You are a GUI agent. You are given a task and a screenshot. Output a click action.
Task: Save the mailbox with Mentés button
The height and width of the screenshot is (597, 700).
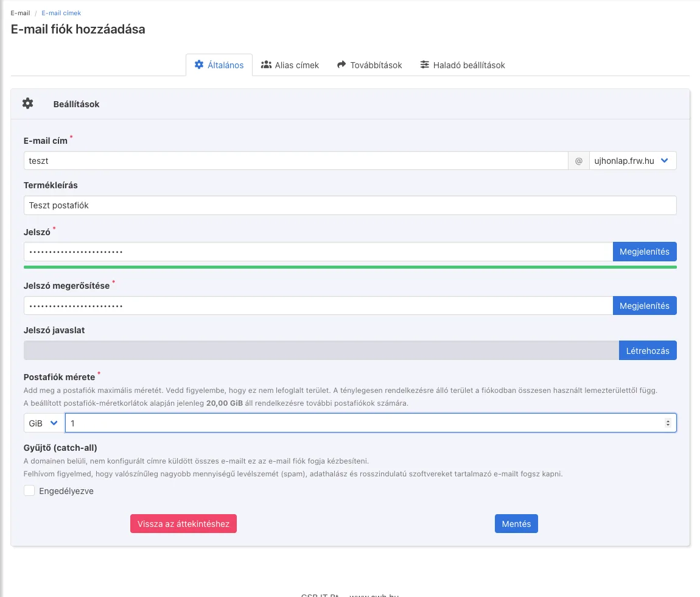point(517,524)
